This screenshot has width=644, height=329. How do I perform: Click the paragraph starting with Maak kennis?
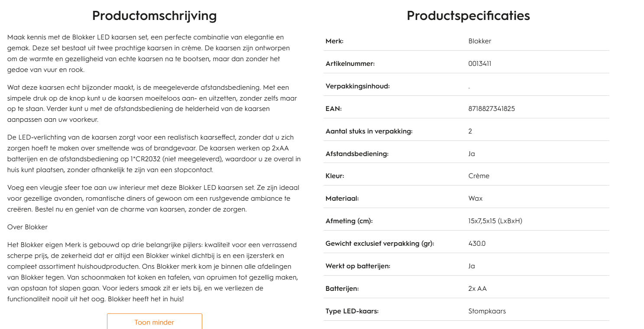point(147,53)
